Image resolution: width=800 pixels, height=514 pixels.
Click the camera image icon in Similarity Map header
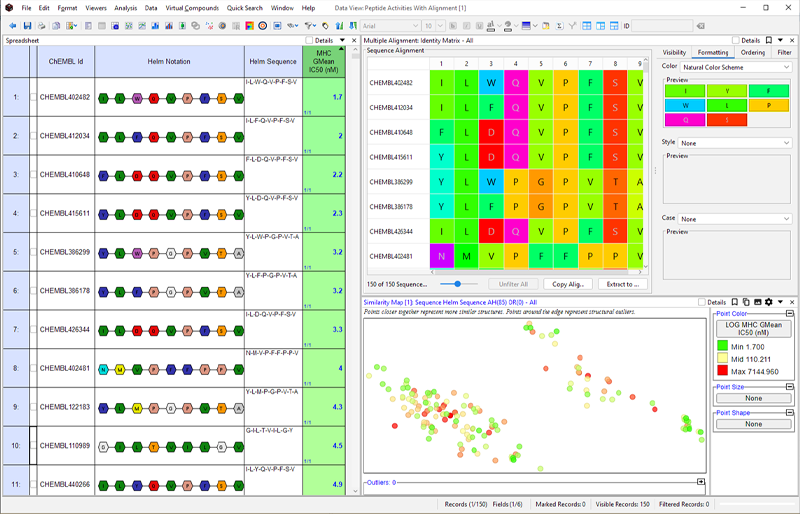tap(758, 302)
